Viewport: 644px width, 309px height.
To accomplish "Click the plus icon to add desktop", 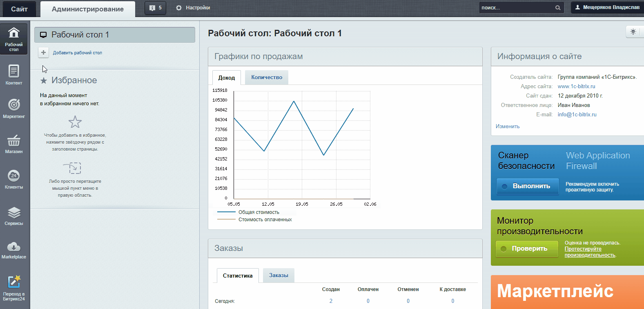I will click(x=43, y=53).
